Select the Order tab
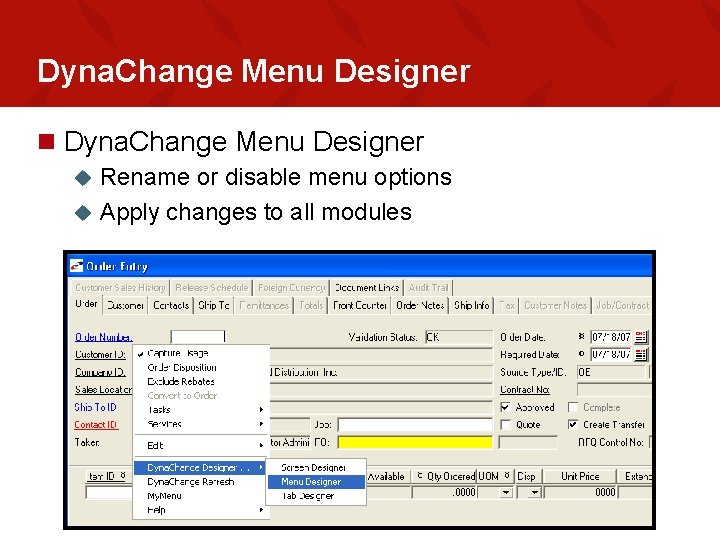The image size is (720, 540). (x=86, y=304)
